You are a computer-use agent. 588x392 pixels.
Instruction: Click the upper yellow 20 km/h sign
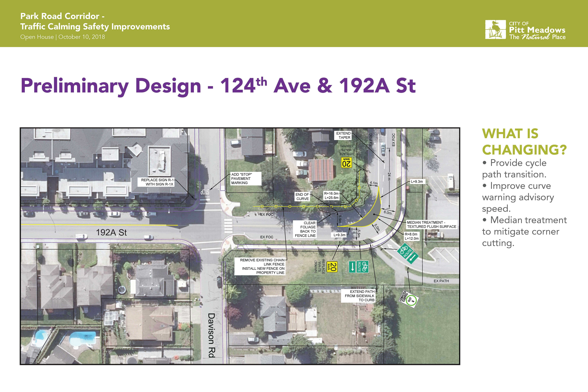347,163
